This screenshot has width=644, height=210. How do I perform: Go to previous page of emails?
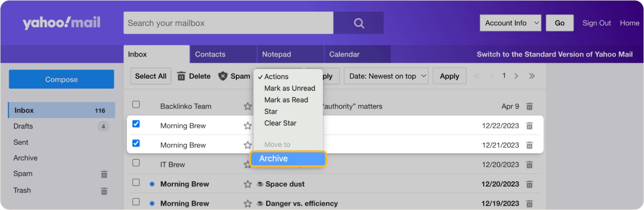point(492,76)
